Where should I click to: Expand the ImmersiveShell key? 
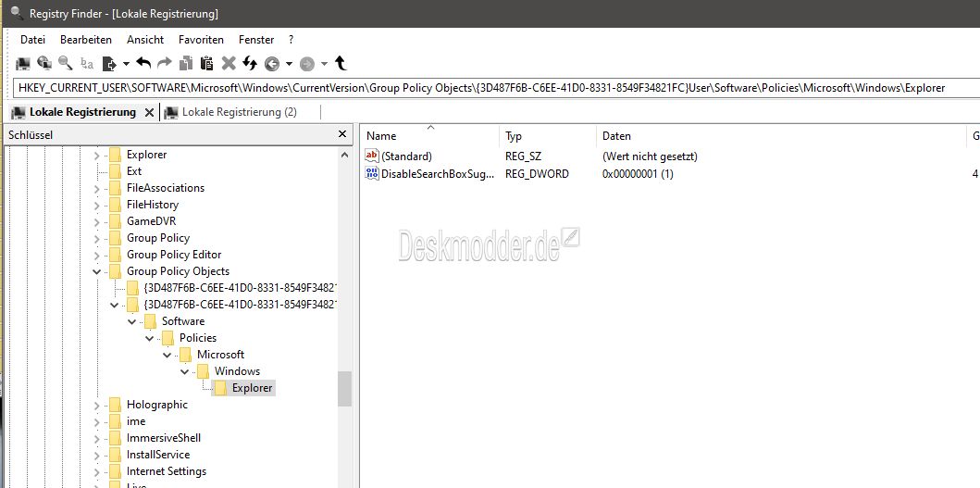click(96, 439)
